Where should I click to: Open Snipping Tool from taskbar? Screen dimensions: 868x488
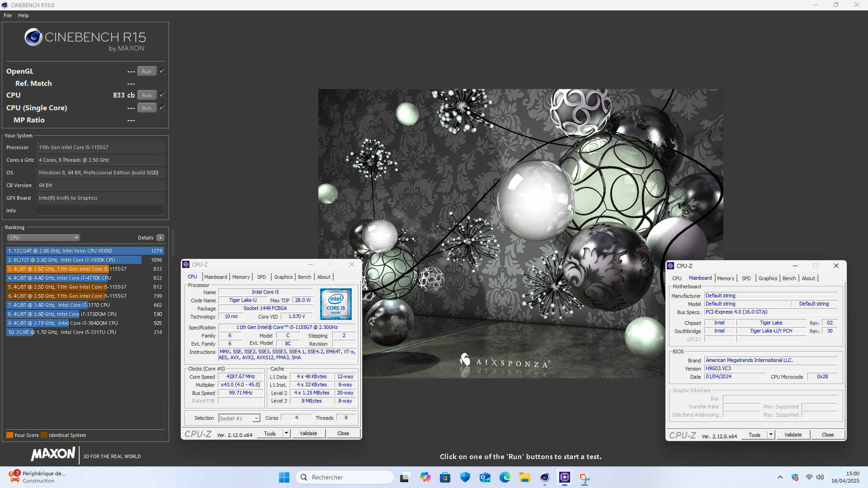(584, 477)
